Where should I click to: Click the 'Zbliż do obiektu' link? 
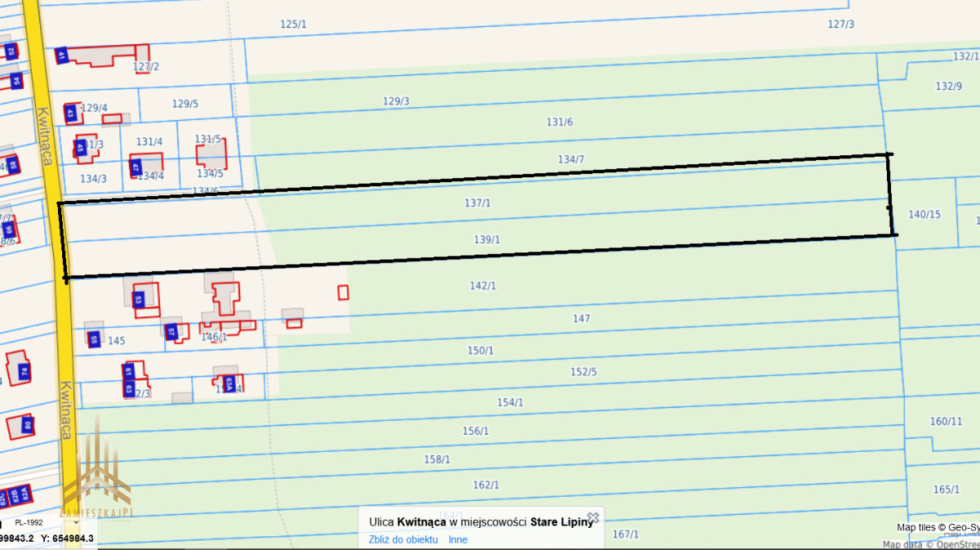(x=403, y=539)
